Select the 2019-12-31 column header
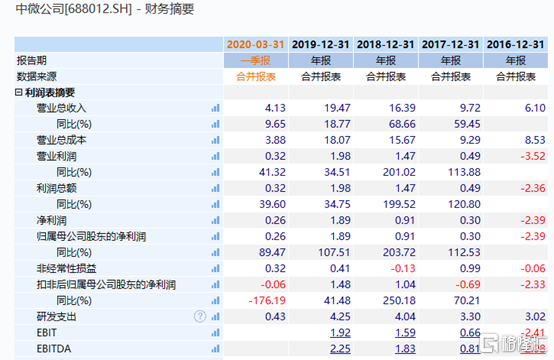This screenshot has height=360, width=554. point(321,45)
